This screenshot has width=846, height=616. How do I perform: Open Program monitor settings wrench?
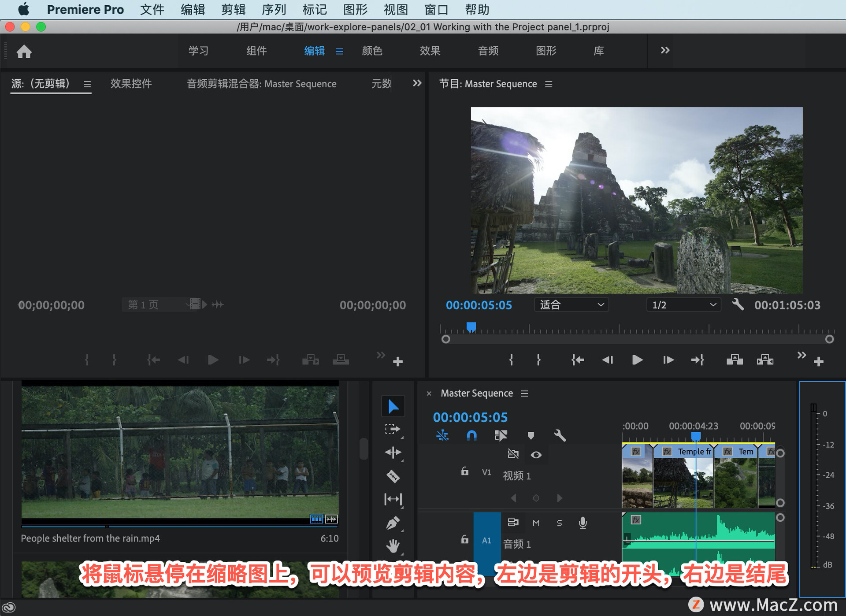tap(738, 304)
